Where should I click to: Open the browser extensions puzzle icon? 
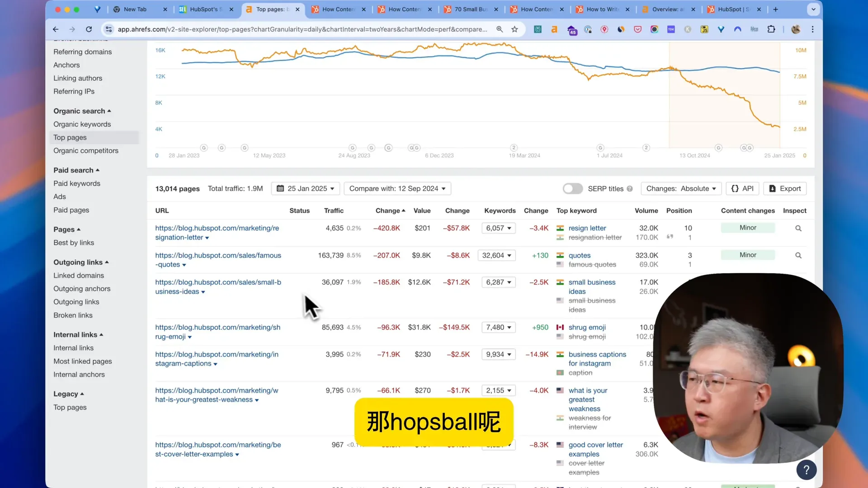(771, 29)
